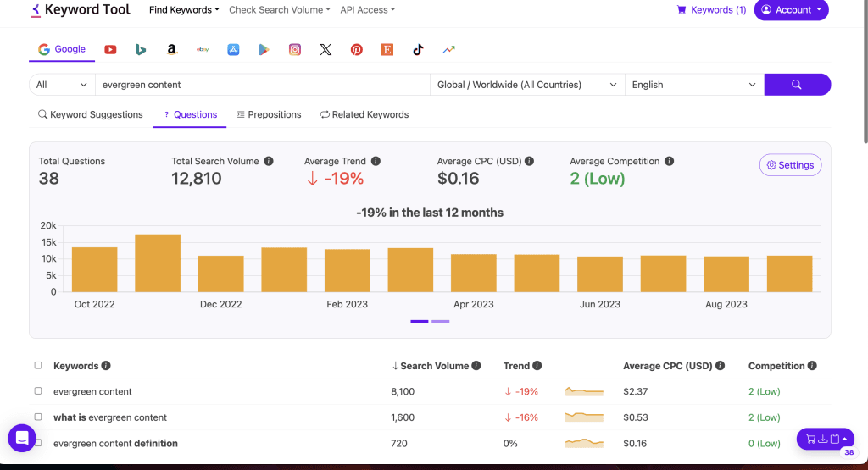Select the Etsy platform icon
Image resolution: width=868 pixels, height=470 pixels.
click(x=387, y=50)
